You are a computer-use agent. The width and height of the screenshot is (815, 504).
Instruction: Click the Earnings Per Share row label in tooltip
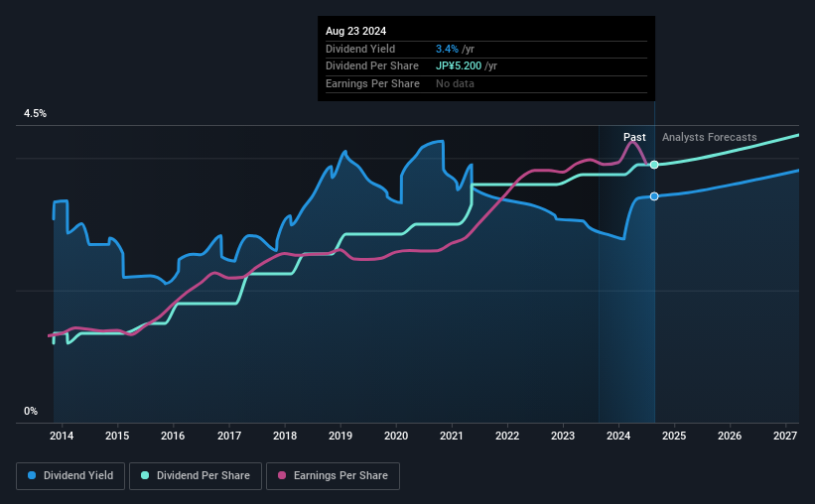point(372,83)
